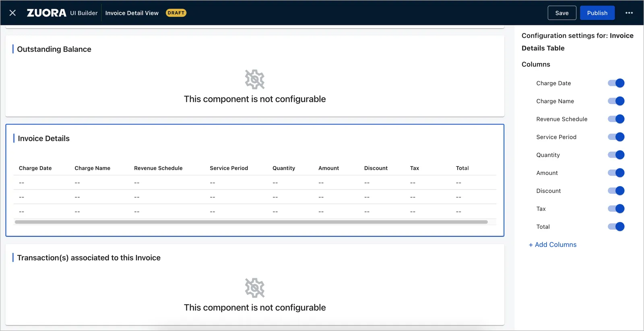Select the Invoice Details section heading
Image resolution: width=644 pixels, height=331 pixels.
tap(44, 138)
